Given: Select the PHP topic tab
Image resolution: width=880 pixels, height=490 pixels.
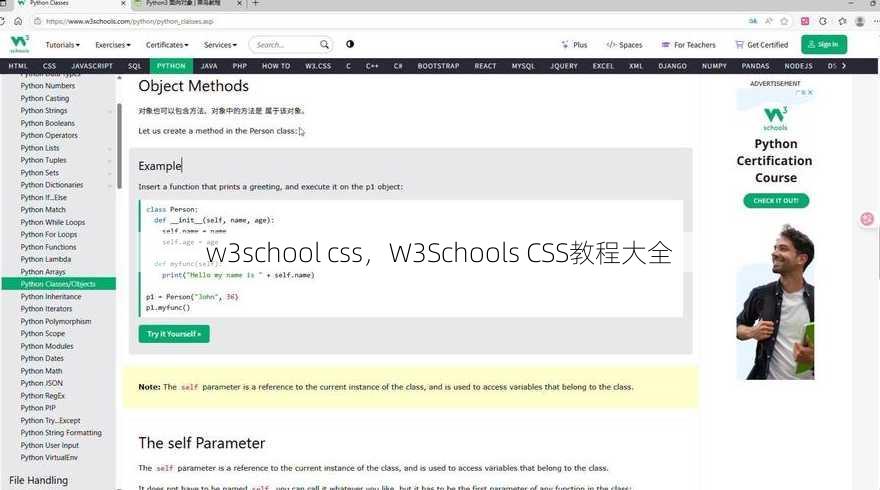Looking at the screenshot, I should click(x=240, y=66).
